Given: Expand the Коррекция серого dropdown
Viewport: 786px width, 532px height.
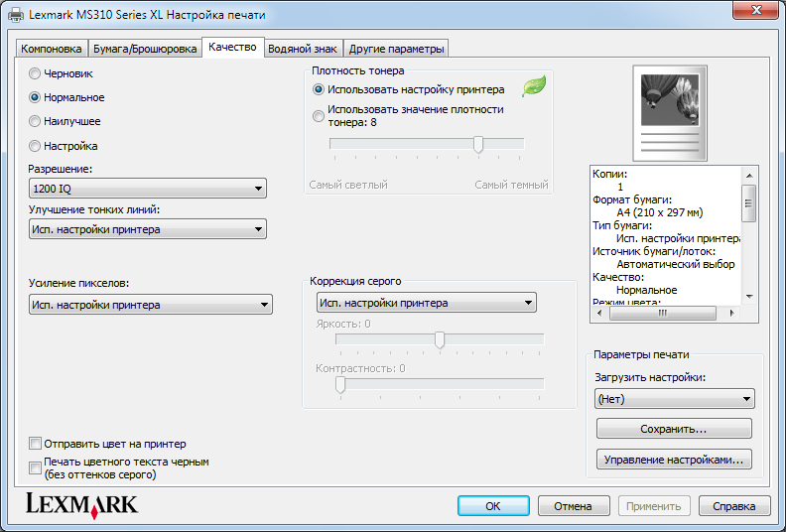Looking at the screenshot, I should tap(426, 303).
